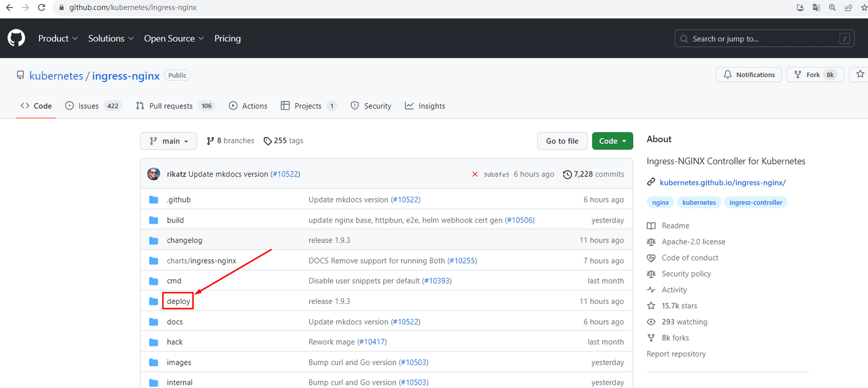The height and width of the screenshot is (388, 868).
Task: Click the browser forward arrow
Action: (25, 8)
